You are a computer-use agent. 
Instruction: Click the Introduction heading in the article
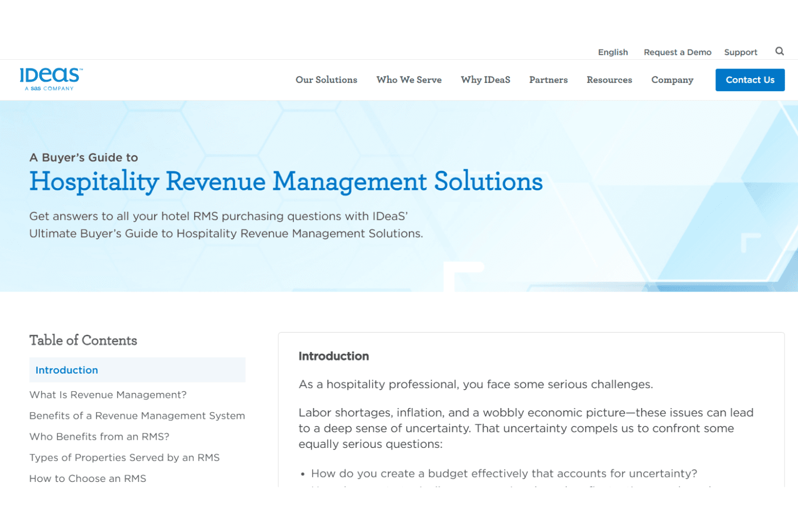pos(334,356)
